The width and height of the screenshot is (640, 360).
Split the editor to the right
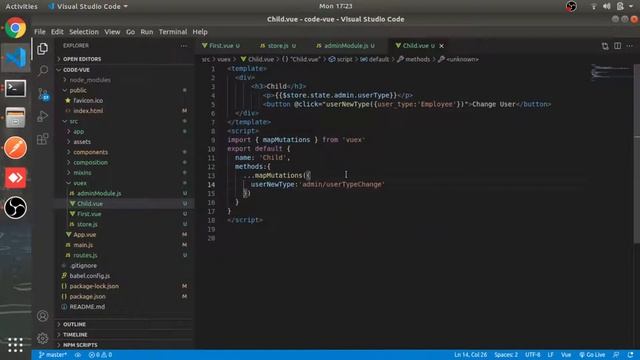point(618,46)
